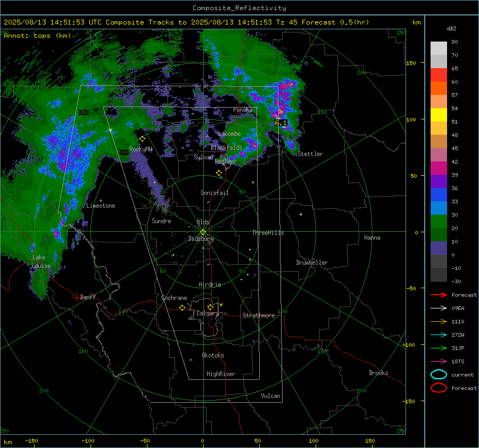479x448 pixels.
Task: Click the 'Forecast 0.5(hr)' header text
Action: pos(335,22)
